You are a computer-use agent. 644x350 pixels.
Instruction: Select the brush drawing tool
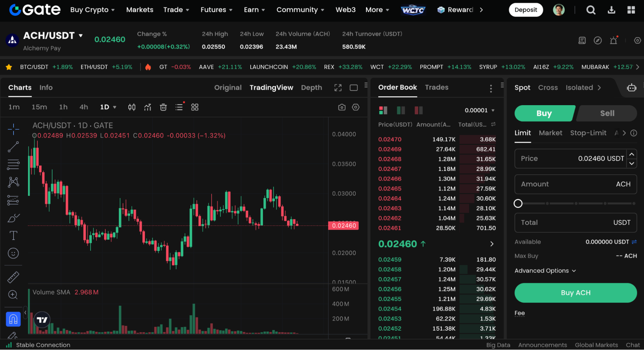coord(13,218)
